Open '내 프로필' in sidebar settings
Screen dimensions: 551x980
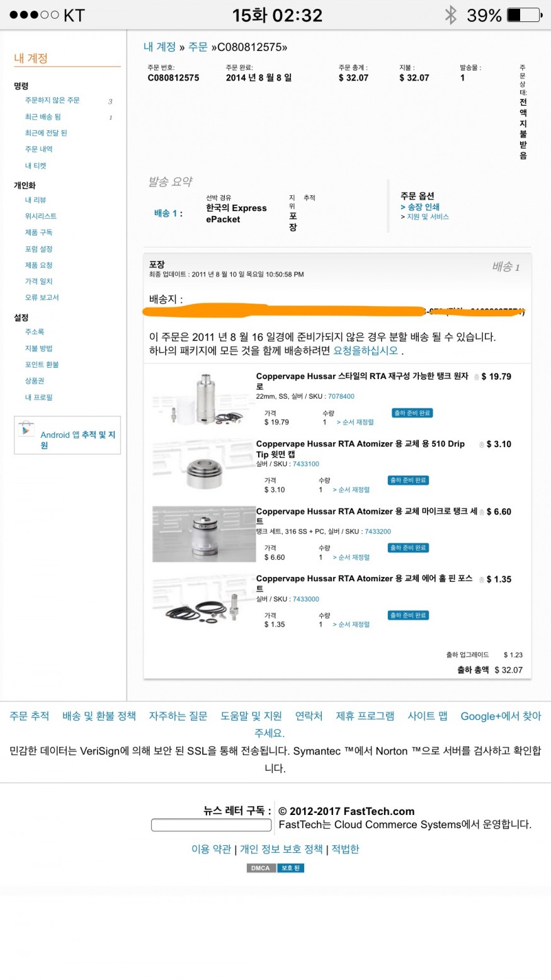[39, 397]
